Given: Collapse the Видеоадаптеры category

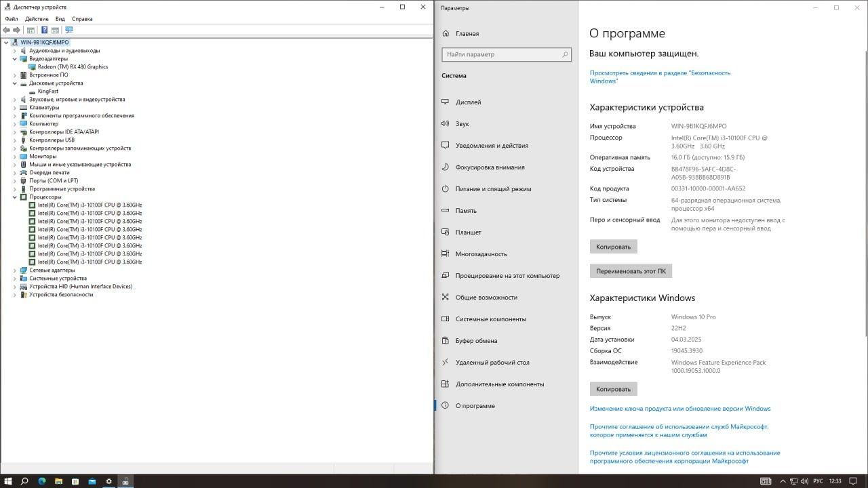Looking at the screenshot, I should [x=15, y=58].
